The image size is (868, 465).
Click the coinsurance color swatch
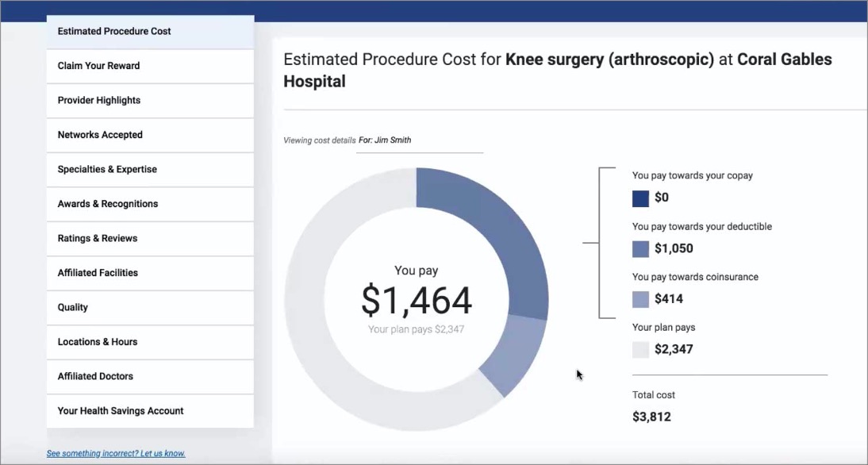point(639,299)
